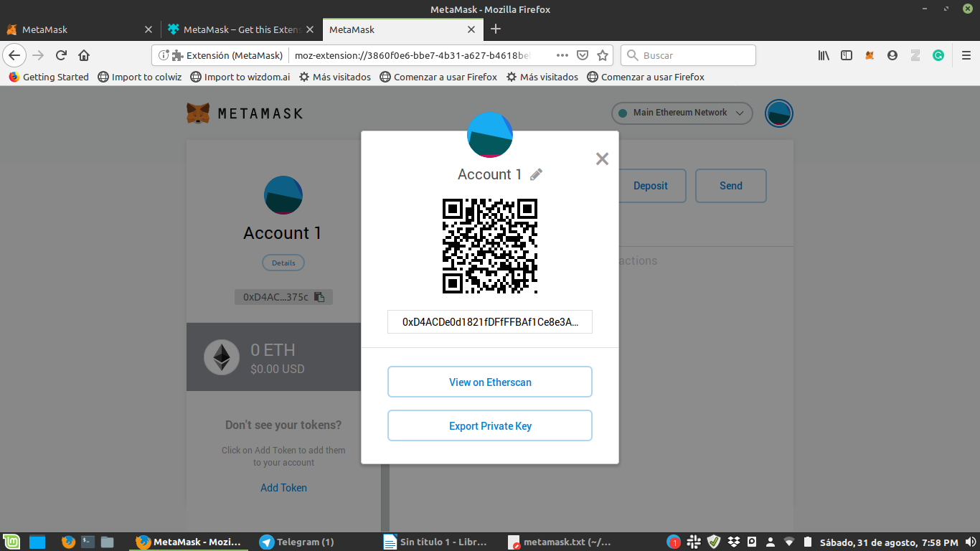Switch to the metamask.txt editor taskbar window

click(560, 542)
